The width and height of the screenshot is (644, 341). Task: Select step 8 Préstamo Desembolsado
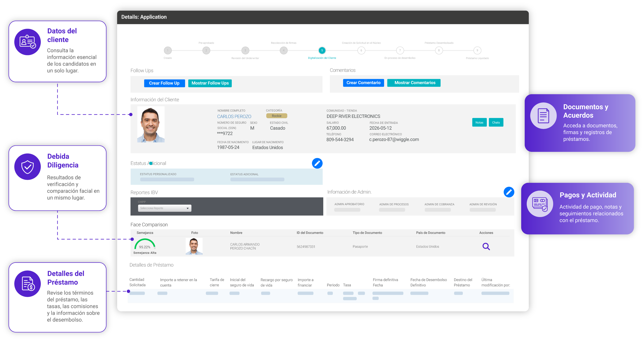point(439,50)
